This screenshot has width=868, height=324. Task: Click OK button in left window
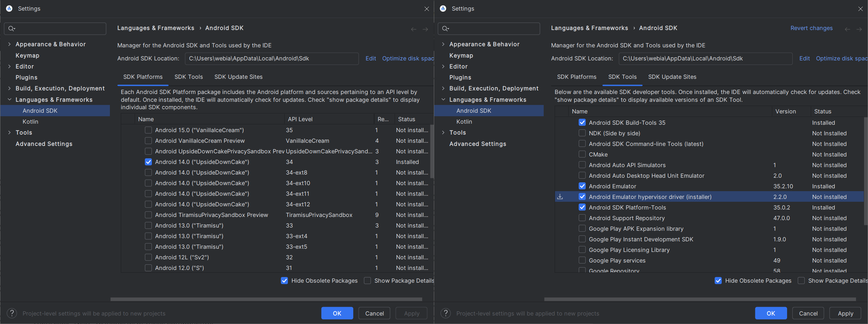point(337,313)
